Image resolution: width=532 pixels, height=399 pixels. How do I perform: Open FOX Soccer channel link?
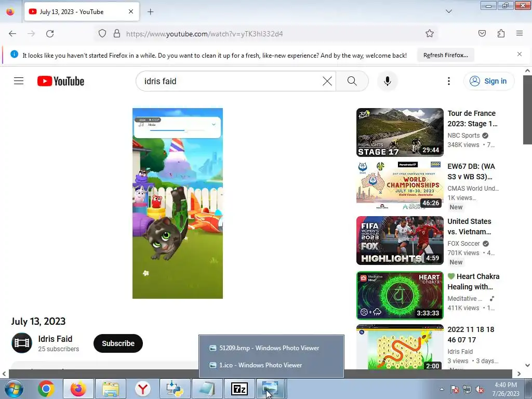tap(463, 243)
